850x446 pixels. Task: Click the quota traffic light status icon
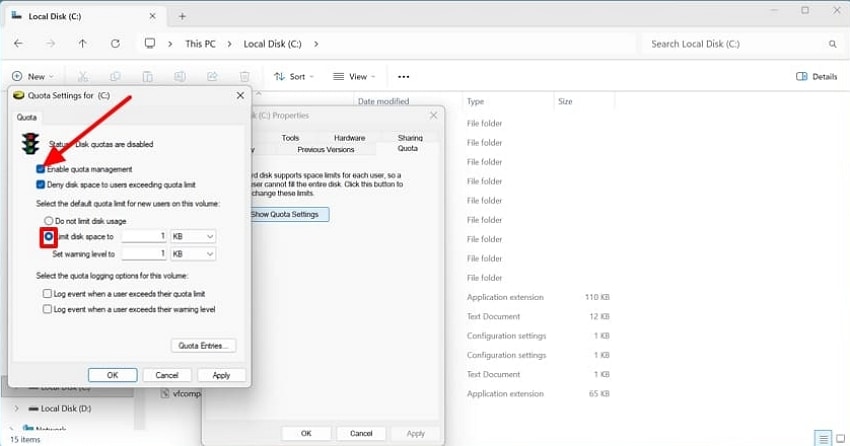pyautogui.click(x=30, y=144)
